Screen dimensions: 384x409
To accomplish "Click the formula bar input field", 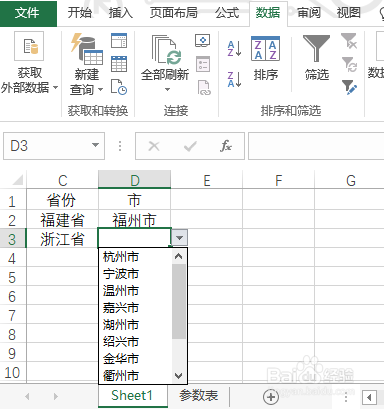I will coord(316,146).
